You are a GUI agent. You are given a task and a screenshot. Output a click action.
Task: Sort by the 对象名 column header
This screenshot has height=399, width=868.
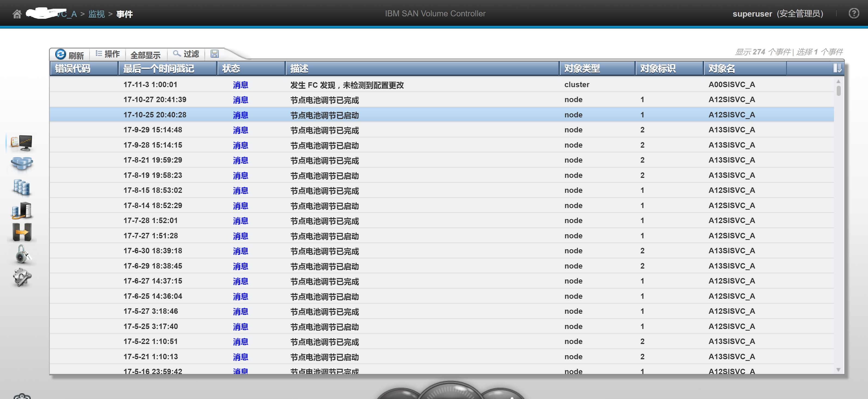[x=745, y=68]
